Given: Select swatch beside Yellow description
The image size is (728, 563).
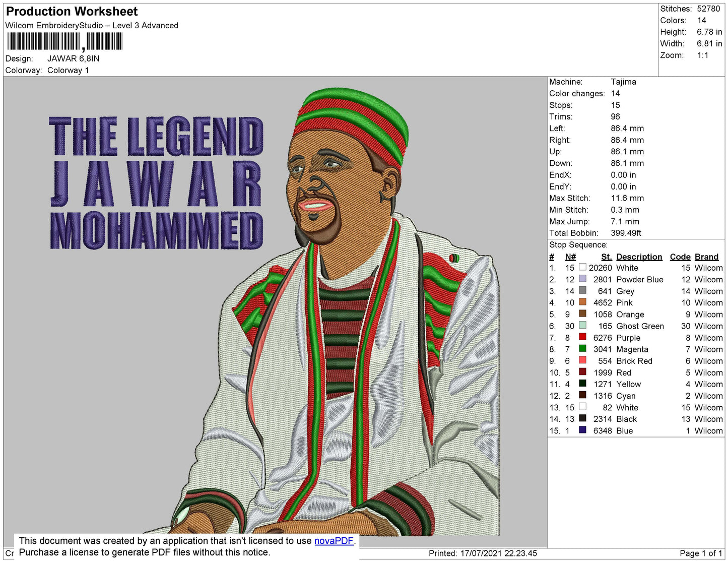Looking at the screenshot, I should point(582,384).
